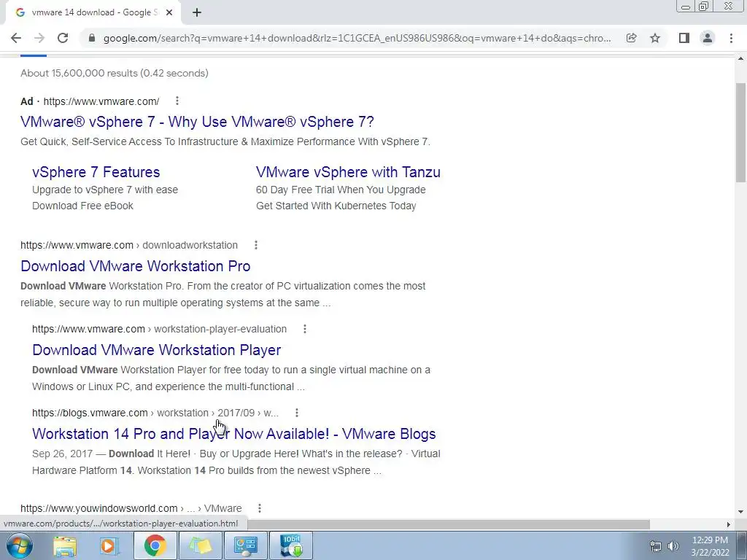Image resolution: width=747 pixels, height=560 pixels.
Task: Click the blogs.vmware.com breadcrumb URL
Action: pyautogui.click(x=155, y=413)
